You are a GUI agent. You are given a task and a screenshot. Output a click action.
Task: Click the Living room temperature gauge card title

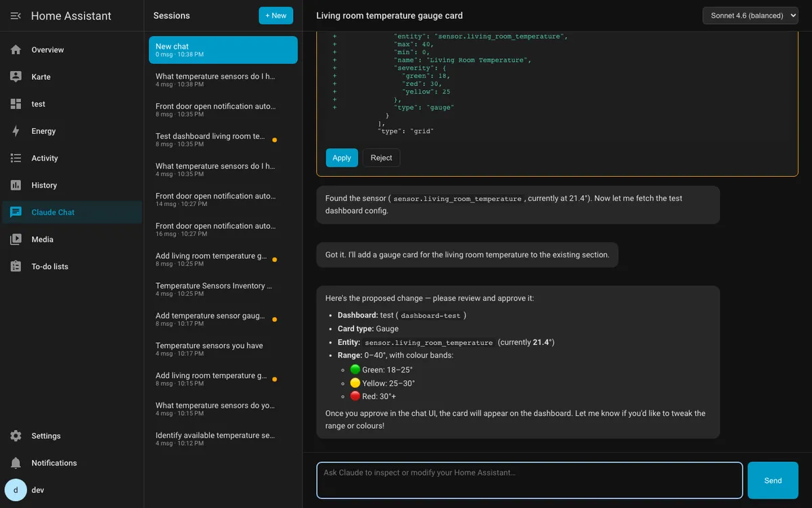click(390, 16)
